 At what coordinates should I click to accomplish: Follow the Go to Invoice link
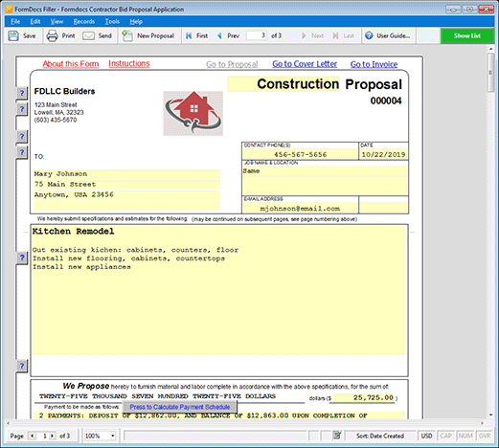(x=374, y=64)
